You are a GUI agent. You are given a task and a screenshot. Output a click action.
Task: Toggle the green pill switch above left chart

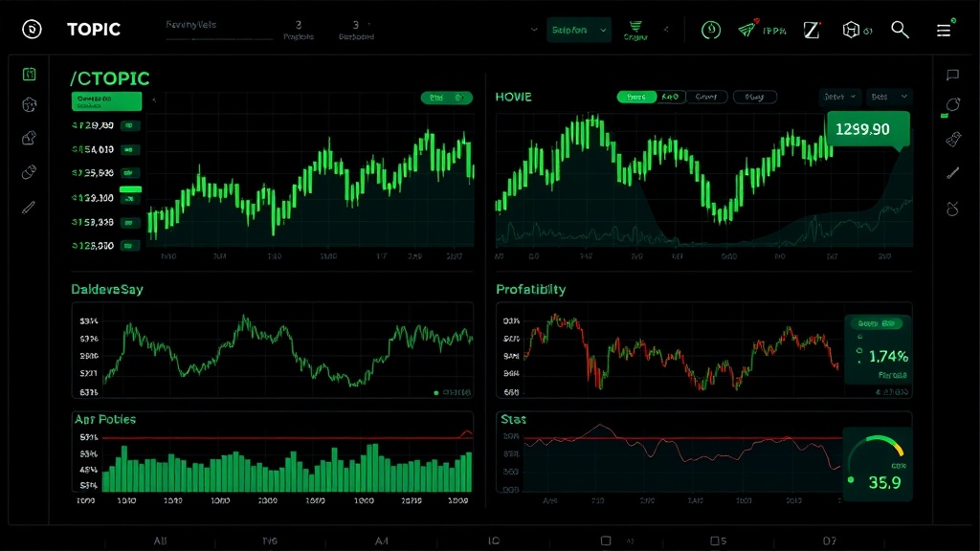446,98
